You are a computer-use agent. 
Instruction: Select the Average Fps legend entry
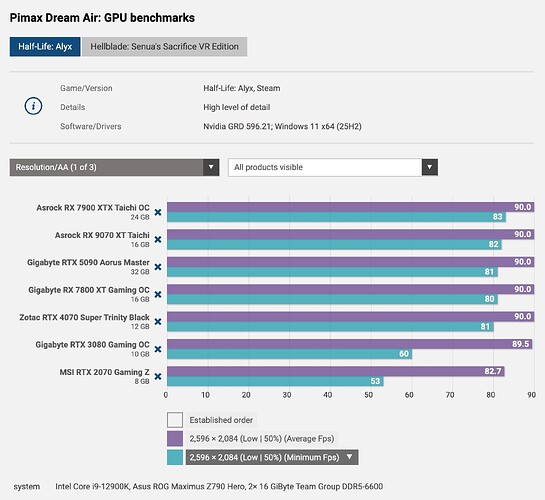(x=262, y=439)
